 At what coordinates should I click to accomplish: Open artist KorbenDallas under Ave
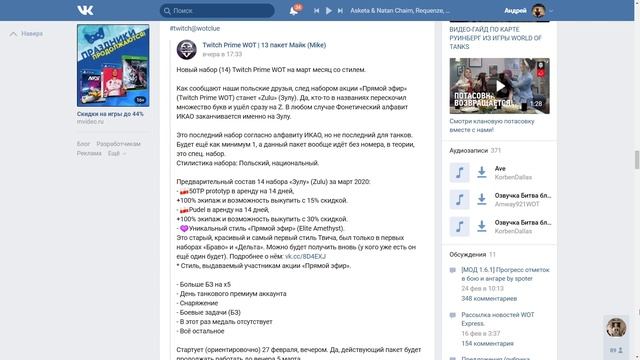(513, 177)
